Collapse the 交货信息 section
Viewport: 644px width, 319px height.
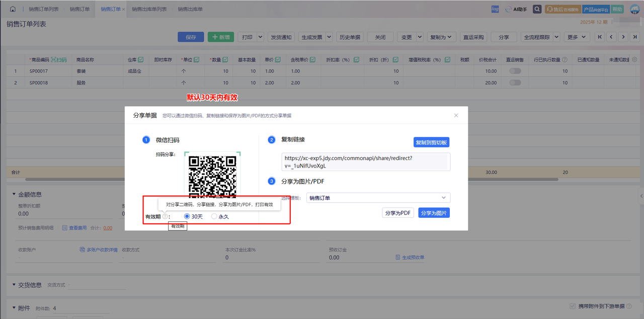pyautogui.click(x=14, y=285)
